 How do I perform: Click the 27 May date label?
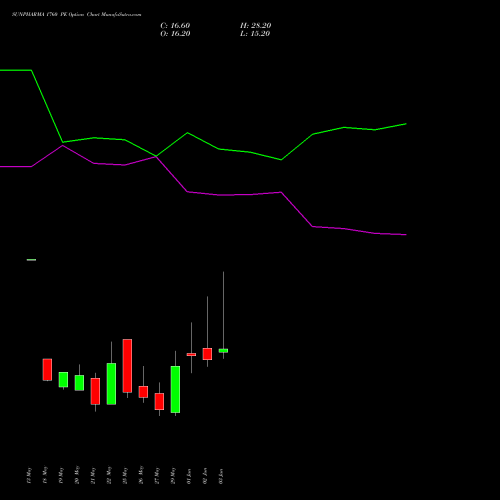(x=157, y=475)
